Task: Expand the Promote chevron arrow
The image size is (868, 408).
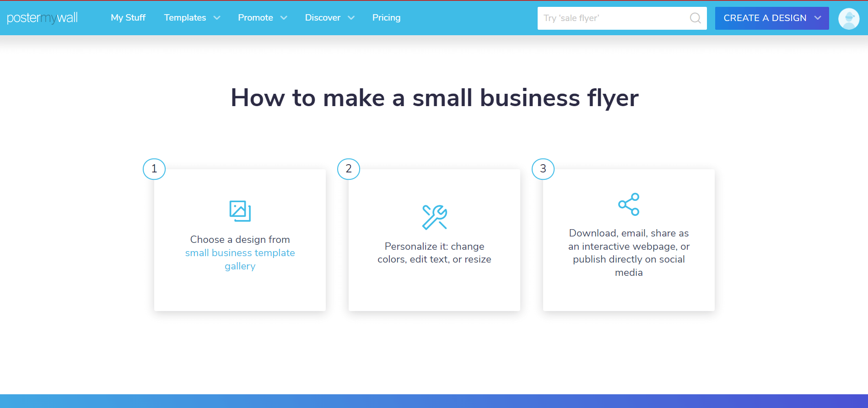Action: click(x=284, y=18)
